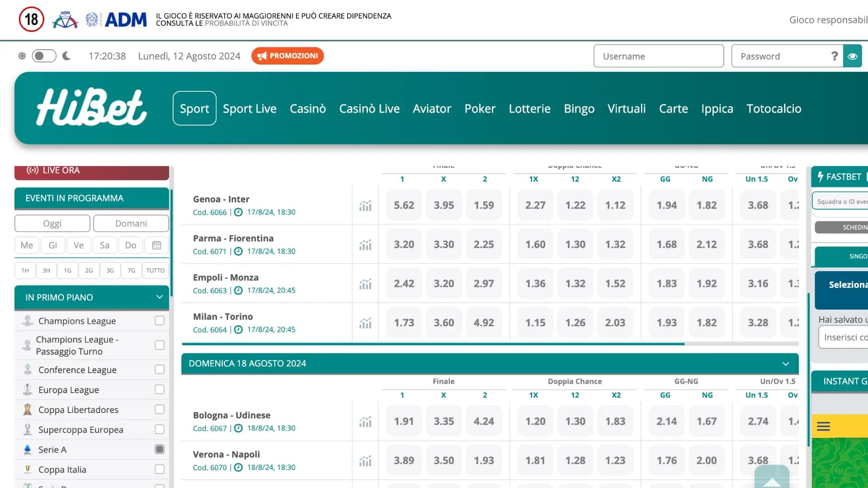Check the Champions League checkbox

click(x=159, y=321)
